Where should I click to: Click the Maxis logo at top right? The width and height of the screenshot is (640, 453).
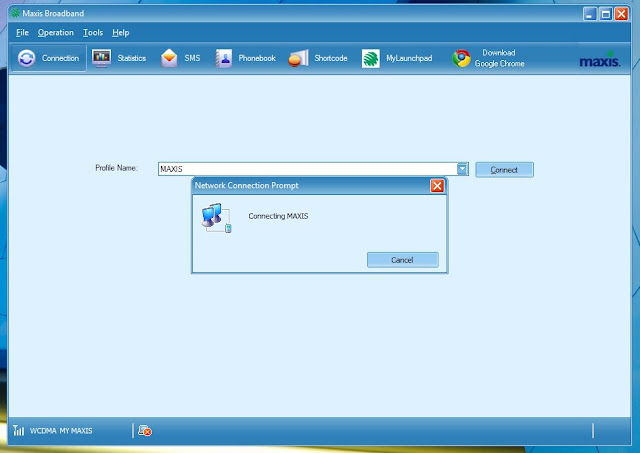(600, 60)
